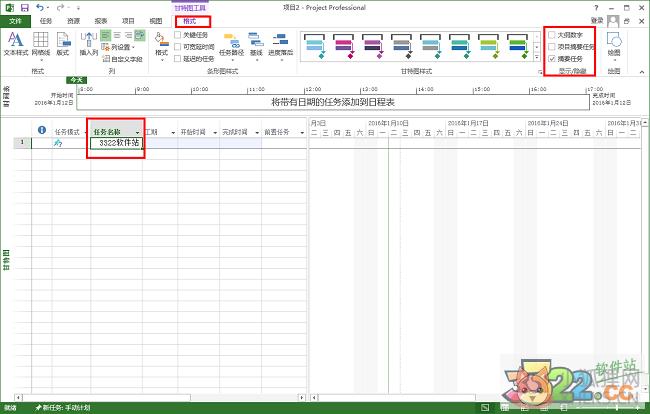Collapse the ribbon with the caret icon
650x414 pixels.
tap(642, 72)
